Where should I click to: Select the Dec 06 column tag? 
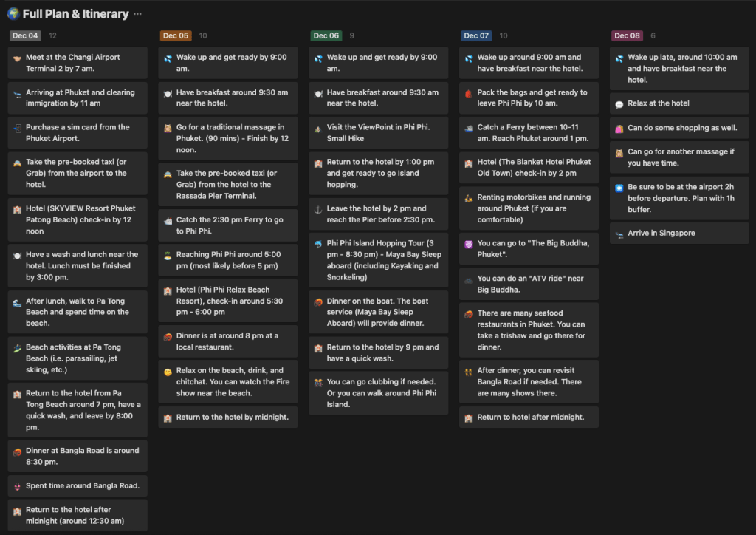(326, 35)
